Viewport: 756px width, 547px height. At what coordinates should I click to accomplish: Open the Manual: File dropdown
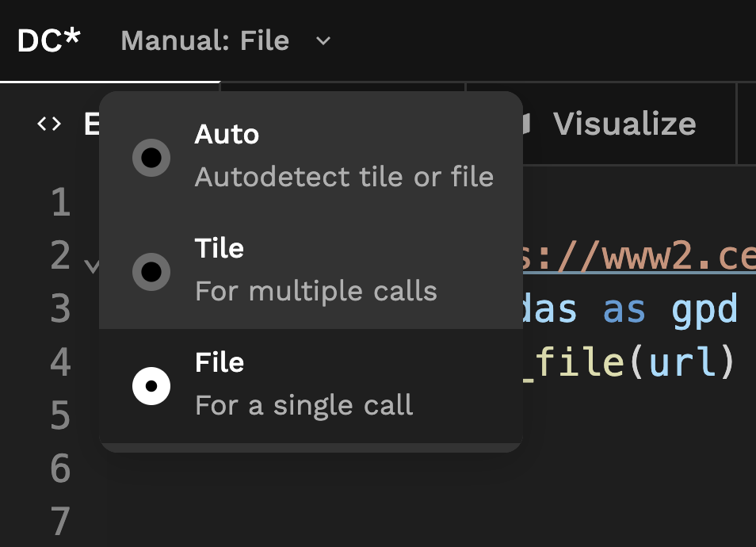tap(205, 41)
